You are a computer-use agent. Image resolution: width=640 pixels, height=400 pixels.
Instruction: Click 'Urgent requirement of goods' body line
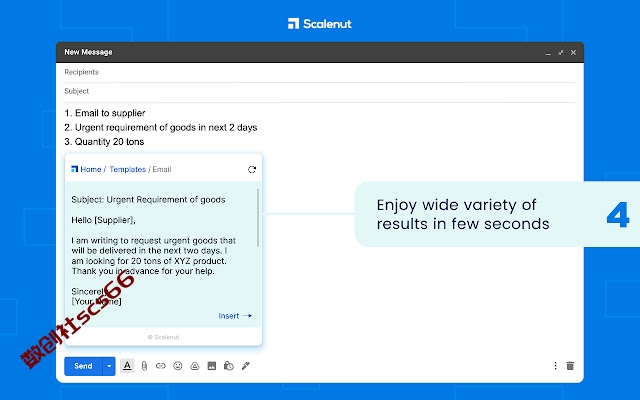[x=161, y=127]
